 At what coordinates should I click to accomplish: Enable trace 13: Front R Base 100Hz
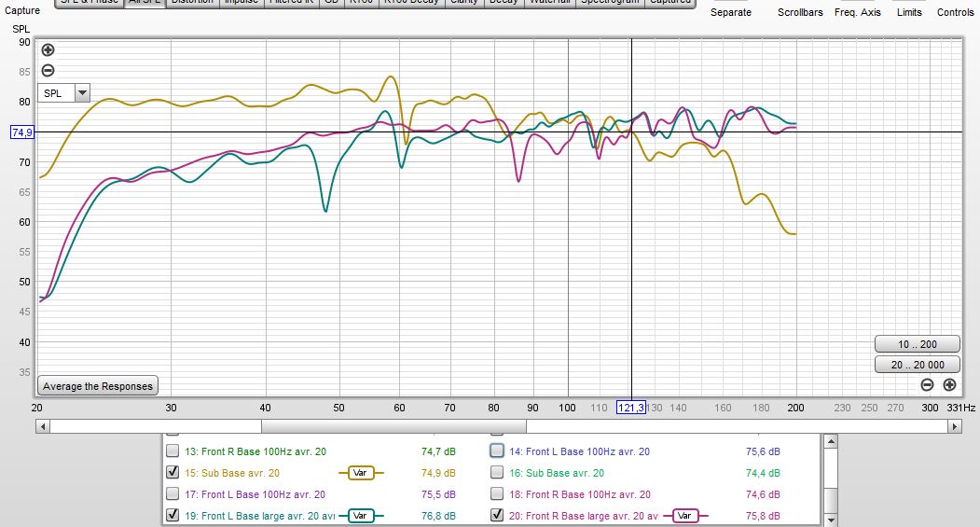[x=173, y=451]
